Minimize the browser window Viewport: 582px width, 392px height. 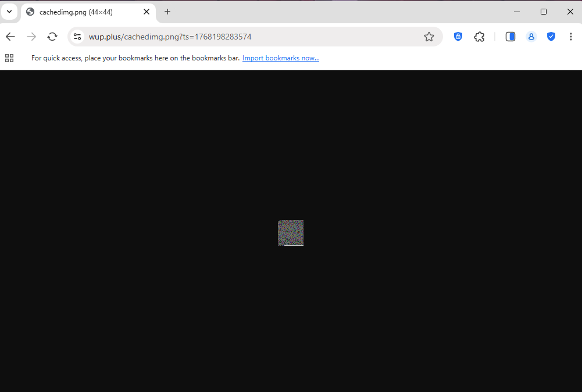click(x=516, y=12)
